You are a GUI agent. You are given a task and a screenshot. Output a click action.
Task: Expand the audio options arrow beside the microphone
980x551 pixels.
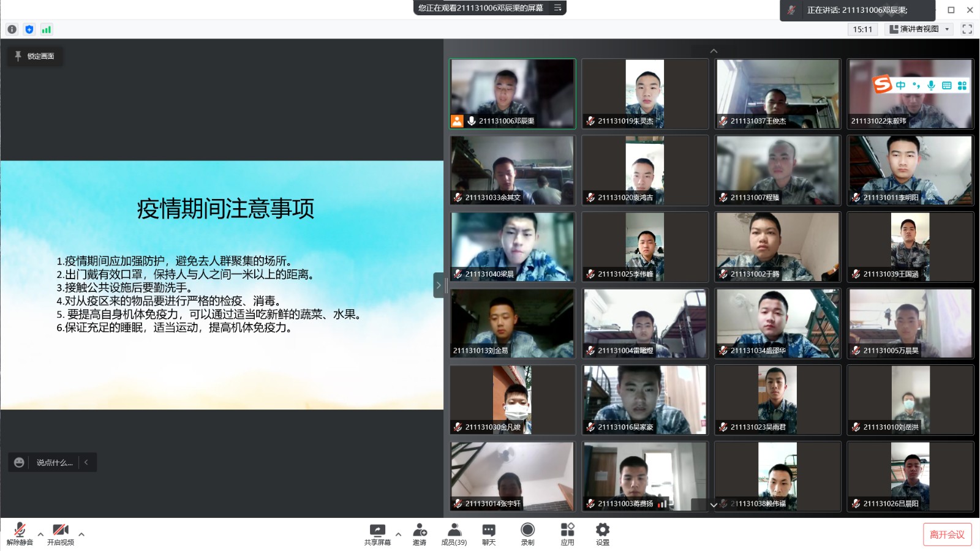(x=40, y=534)
